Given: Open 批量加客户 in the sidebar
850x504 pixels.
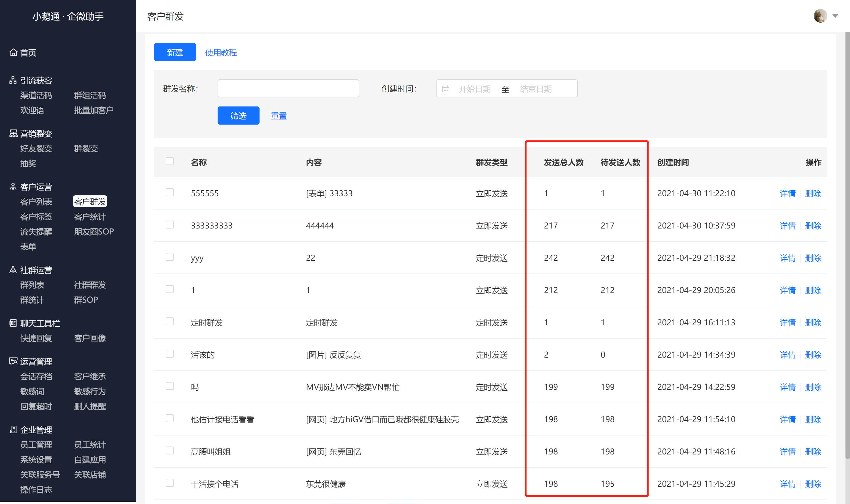Looking at the screenshot, I should [x=94, y=110].
